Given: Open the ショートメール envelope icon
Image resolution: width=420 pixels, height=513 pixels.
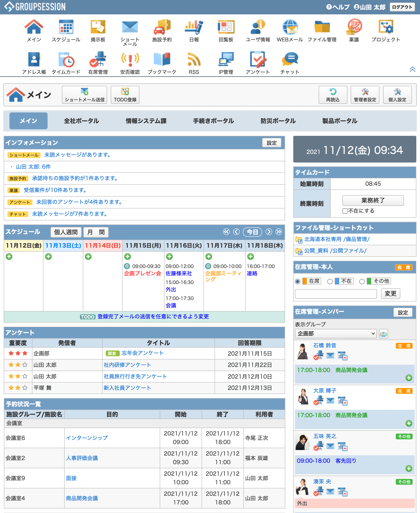Looking at the screenshot, I should point(130,27).
